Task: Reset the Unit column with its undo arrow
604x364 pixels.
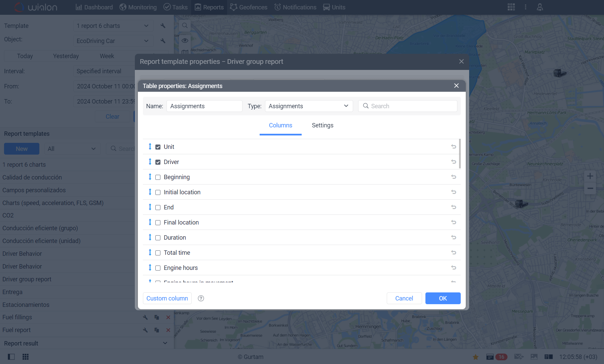Action: click(453, 147)
